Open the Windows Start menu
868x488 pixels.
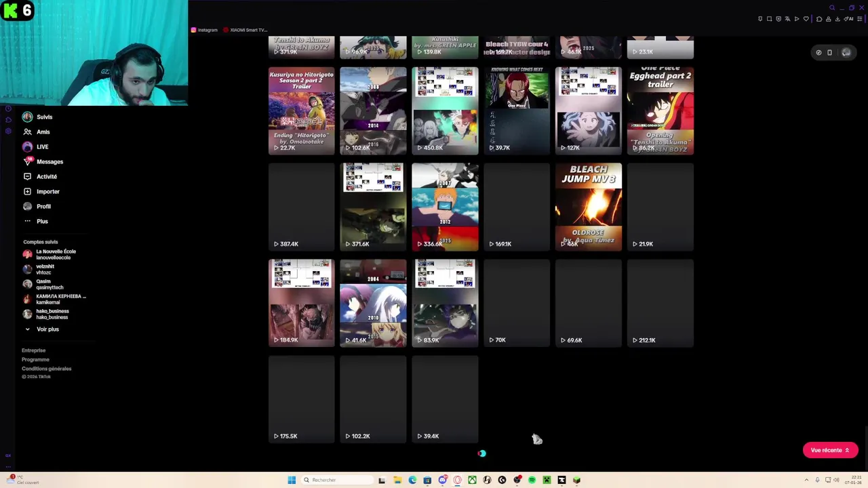292,480
